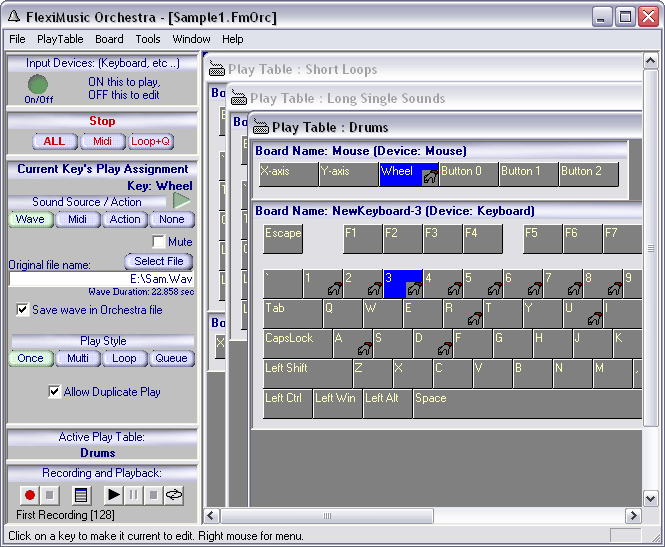Click the sound icon on key U
The width and height of the screenshot is (665, 547).
pos(595,318)
